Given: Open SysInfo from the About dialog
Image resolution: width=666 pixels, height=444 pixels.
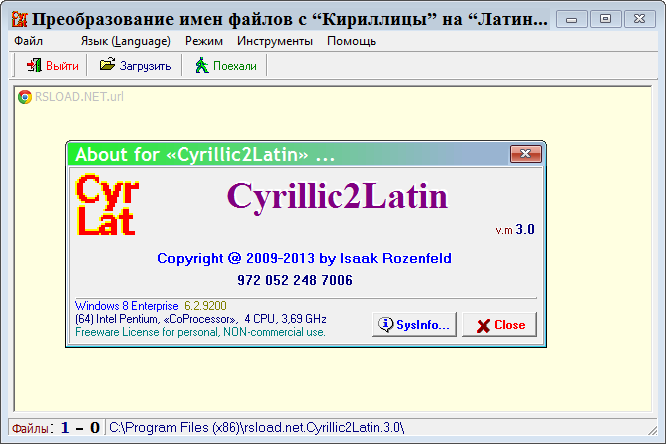Looking at the screenshot, I should click(414, 325).
